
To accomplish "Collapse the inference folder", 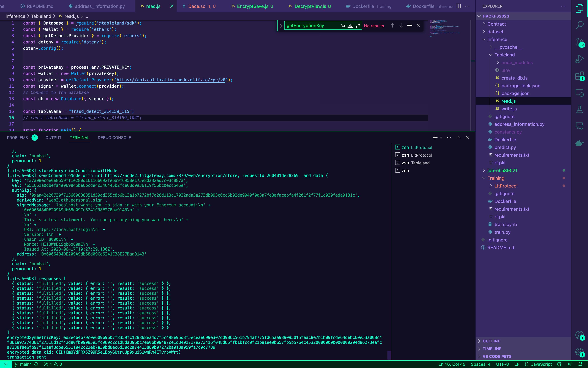I will pos(497,39).
